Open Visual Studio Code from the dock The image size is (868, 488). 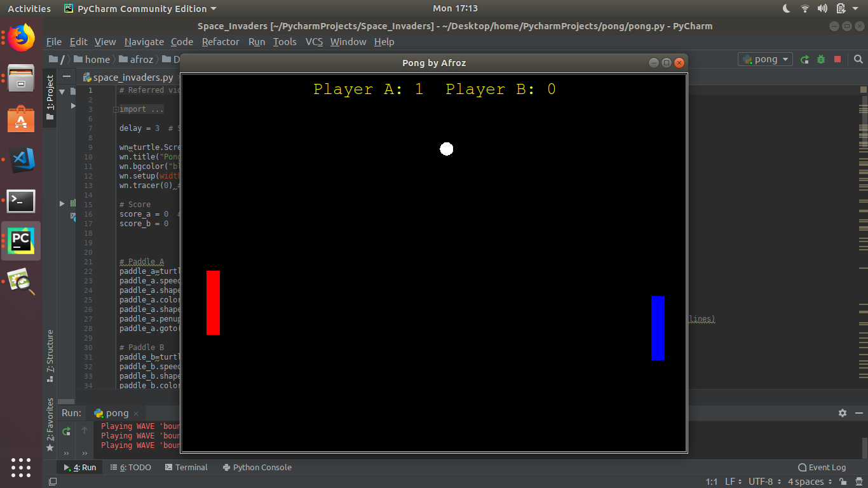point(21,159)
